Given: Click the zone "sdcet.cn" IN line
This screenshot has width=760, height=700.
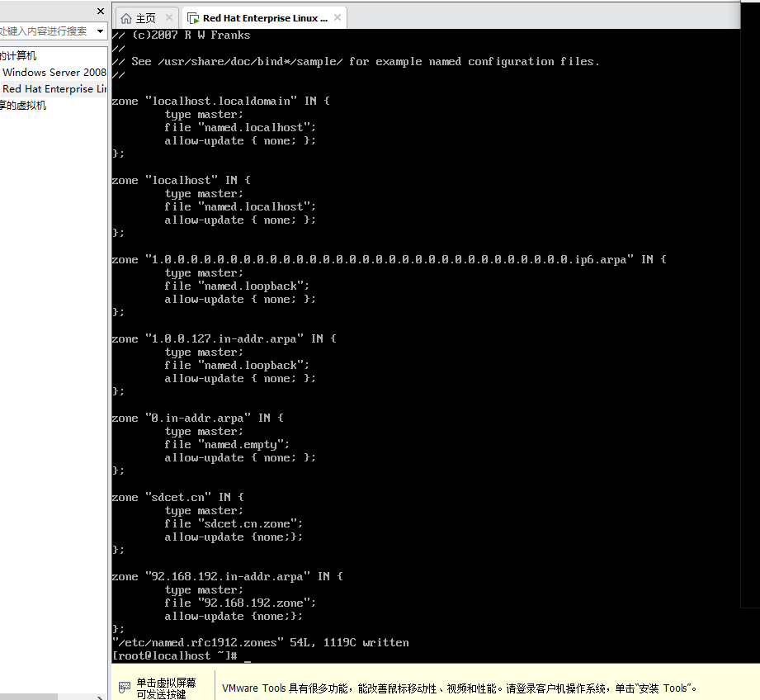Looking at the screenshot, I should pyautogui.click(x=178, y=498).
